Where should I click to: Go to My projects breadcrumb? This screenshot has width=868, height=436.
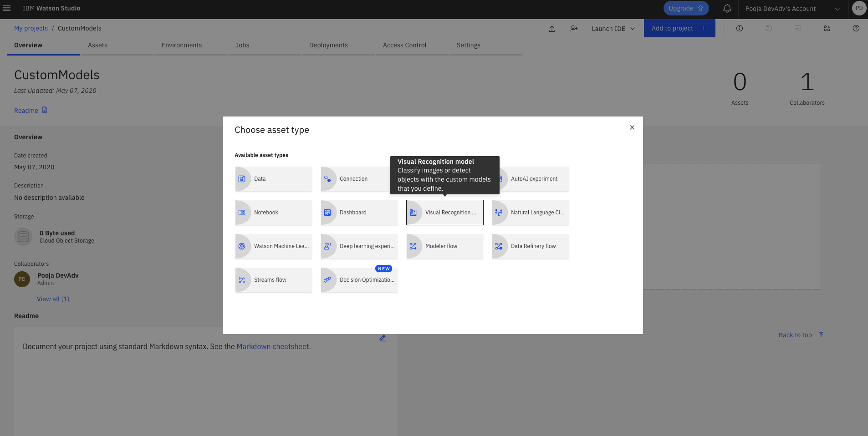pyautogui.click(x=31, y=28)
